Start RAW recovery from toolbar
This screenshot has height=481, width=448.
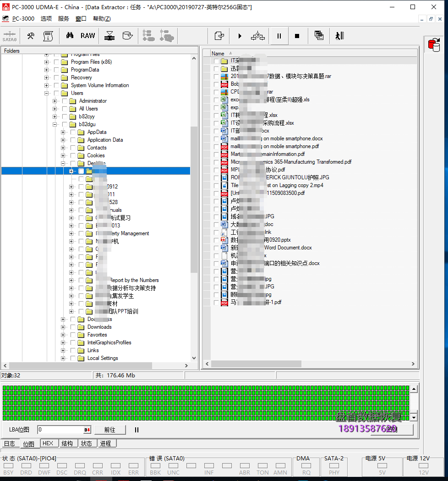(x=87, y=36)
